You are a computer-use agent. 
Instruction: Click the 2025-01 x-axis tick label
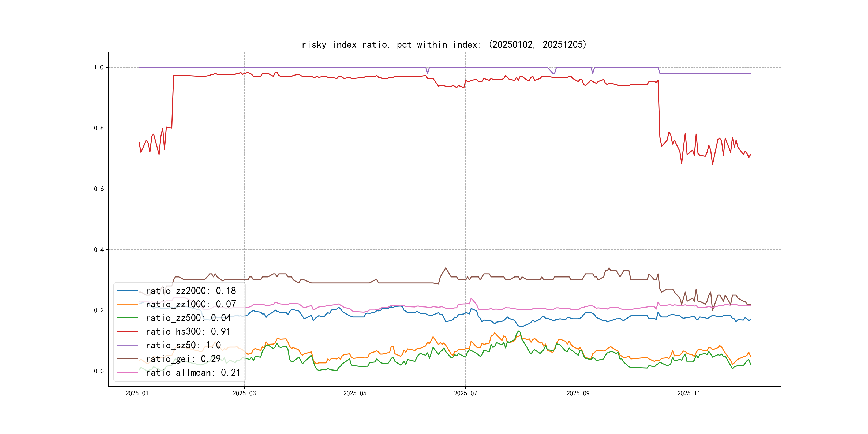tap(137, 394)
